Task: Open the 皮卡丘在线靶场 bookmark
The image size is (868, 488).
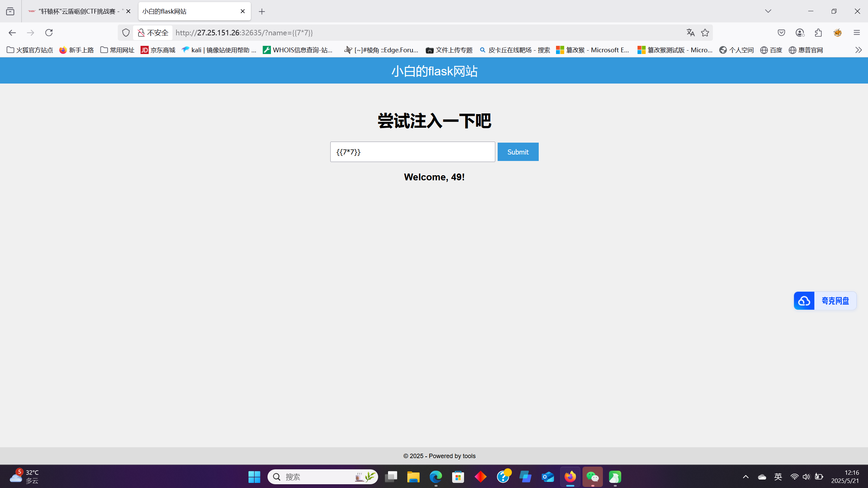Action: tap(515, 50)
